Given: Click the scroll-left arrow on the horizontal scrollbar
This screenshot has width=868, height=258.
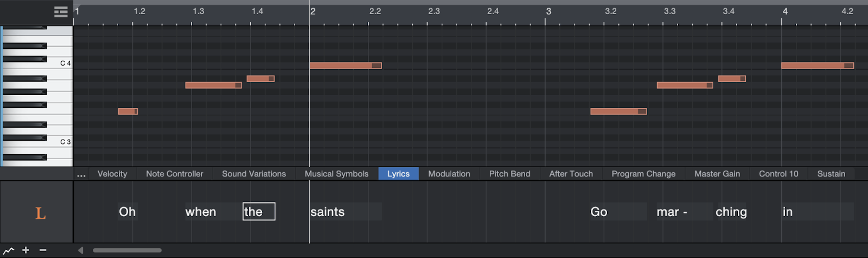Looking at the screenshot, I should [80, 250].
